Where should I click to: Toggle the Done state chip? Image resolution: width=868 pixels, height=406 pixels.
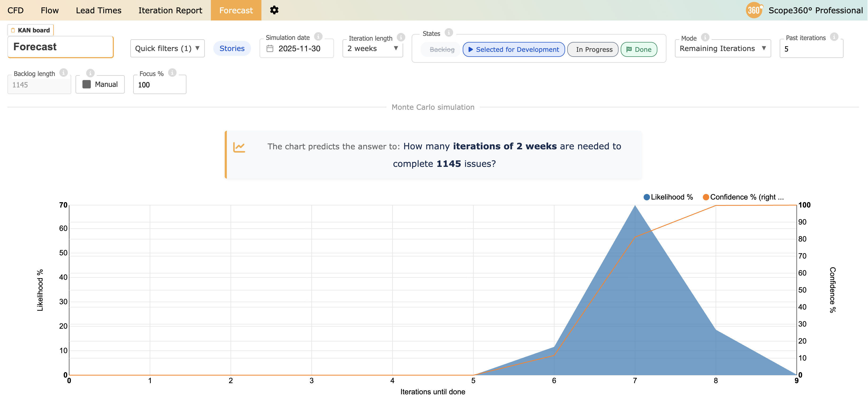coord(639,49)
